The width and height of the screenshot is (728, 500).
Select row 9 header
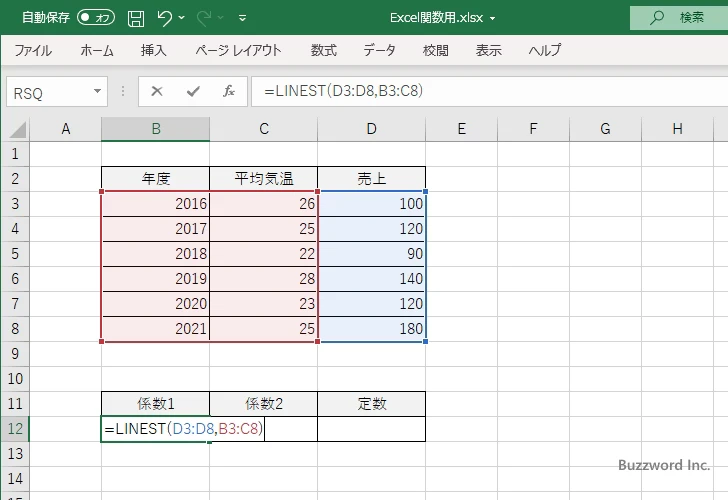pyautogui.click(x=15, y=354)
